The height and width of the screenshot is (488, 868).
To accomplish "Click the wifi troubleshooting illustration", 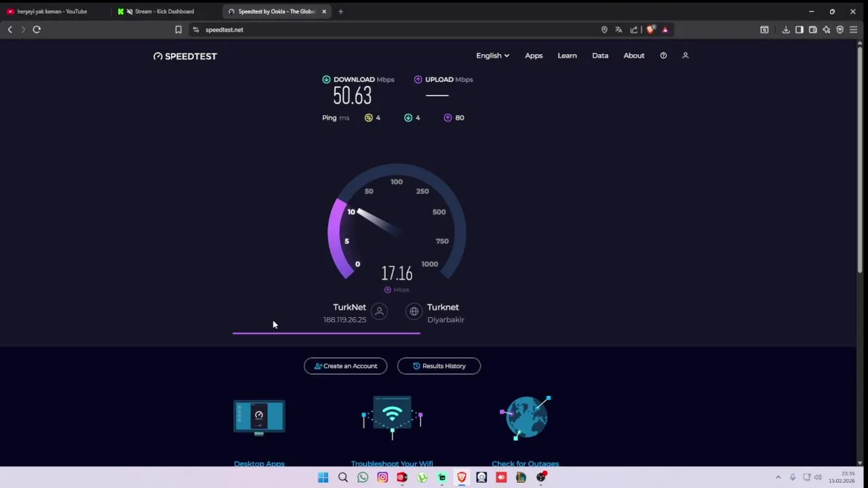I will point(392,417).
